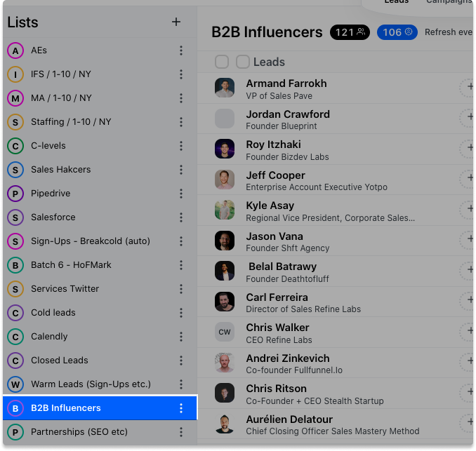
Task: Open three-dot menu for AEs list
Action: [181, 51]
